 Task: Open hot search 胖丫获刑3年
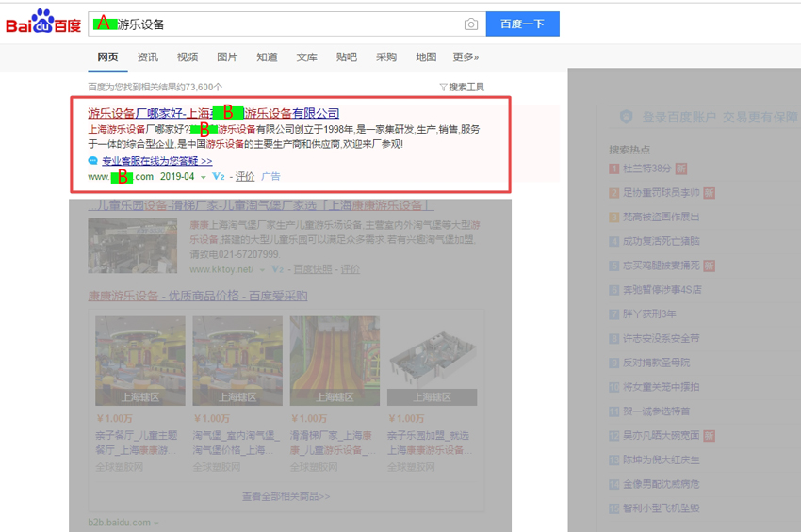[649, 314]
